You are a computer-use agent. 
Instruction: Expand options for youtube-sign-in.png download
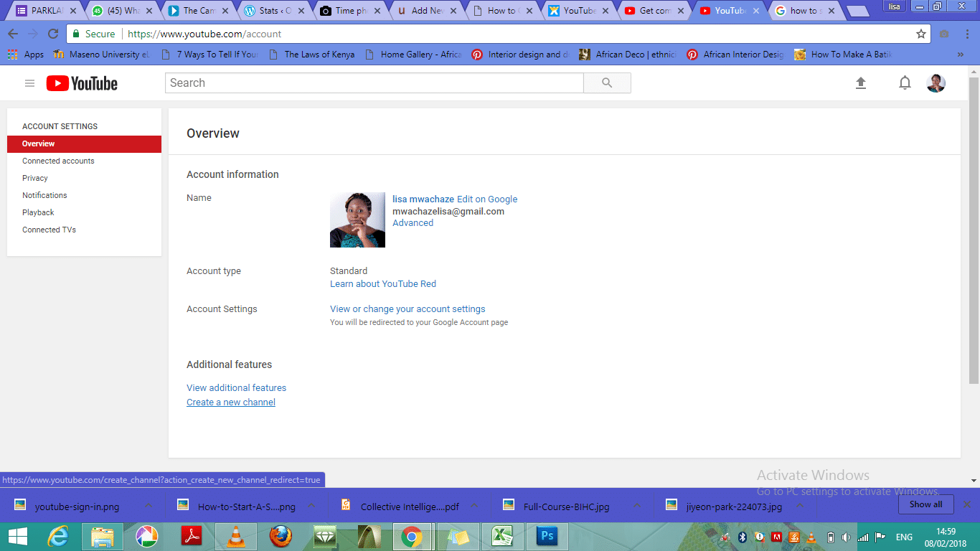149,505
